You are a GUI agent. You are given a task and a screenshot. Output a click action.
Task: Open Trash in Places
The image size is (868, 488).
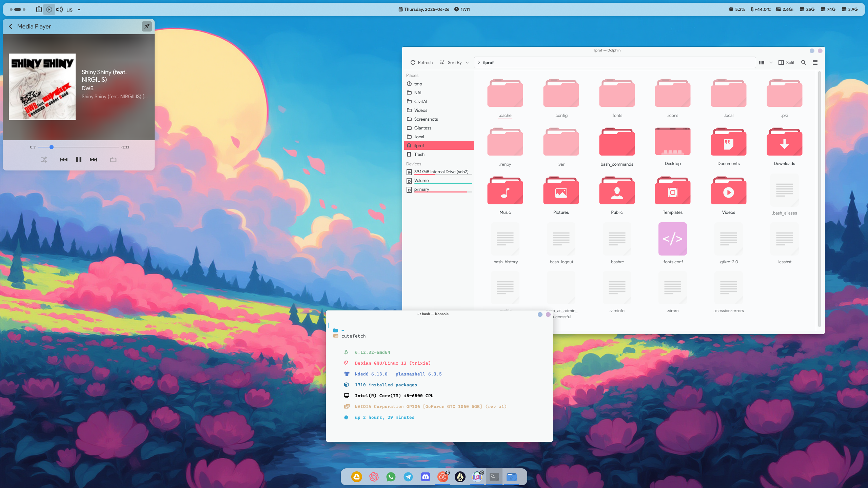[439, 154]
